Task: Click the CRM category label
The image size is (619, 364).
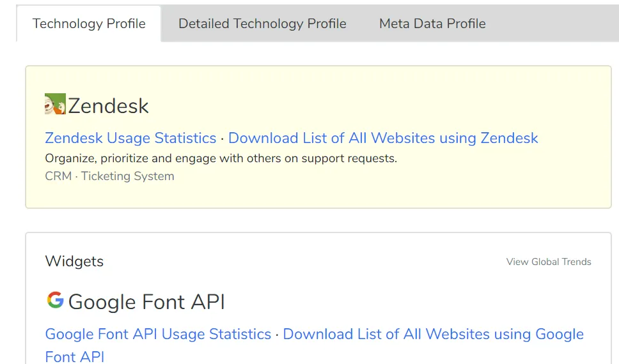Action: [x=58, y=176]
